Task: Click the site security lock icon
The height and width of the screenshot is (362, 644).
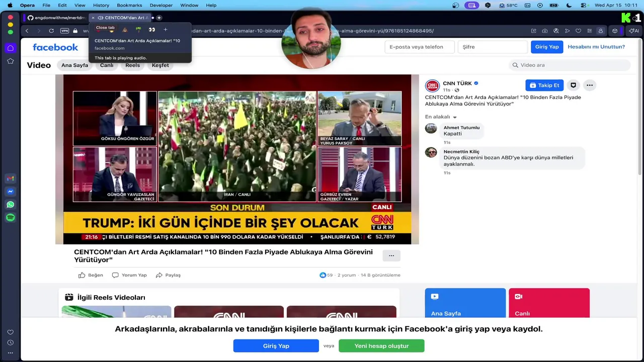Action: [x=75, y=31]
